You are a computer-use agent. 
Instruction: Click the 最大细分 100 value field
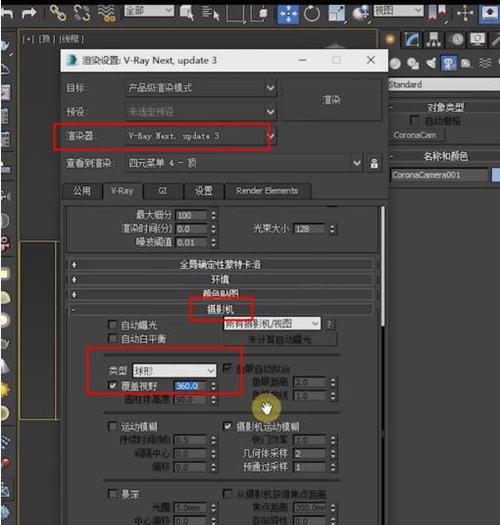pos(191,215)
